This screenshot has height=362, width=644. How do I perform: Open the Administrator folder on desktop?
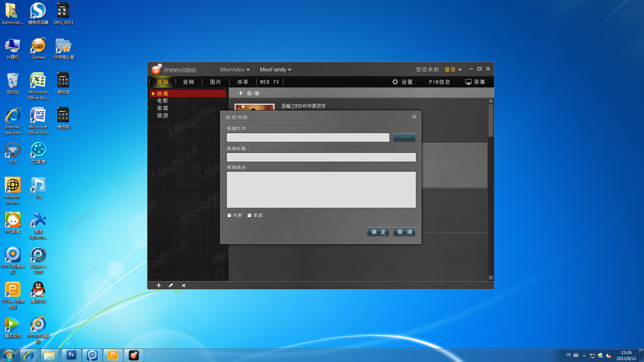(12, 13)
